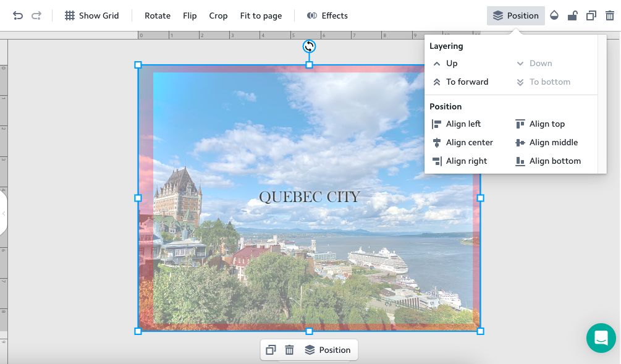
Task: Send layer To bottom
Action: point(543,82)
